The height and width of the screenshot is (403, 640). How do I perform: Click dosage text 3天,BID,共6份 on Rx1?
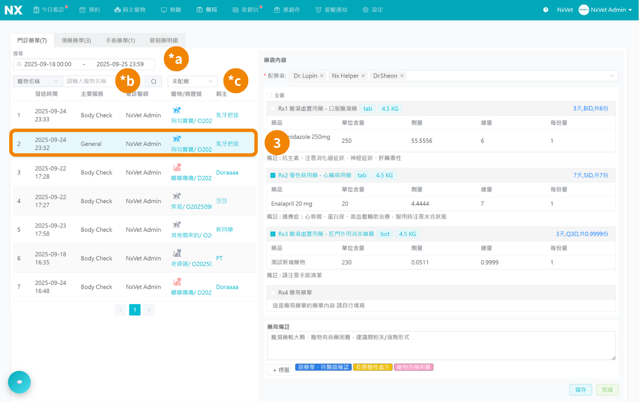pyautogui.click(x=591, y=109)
